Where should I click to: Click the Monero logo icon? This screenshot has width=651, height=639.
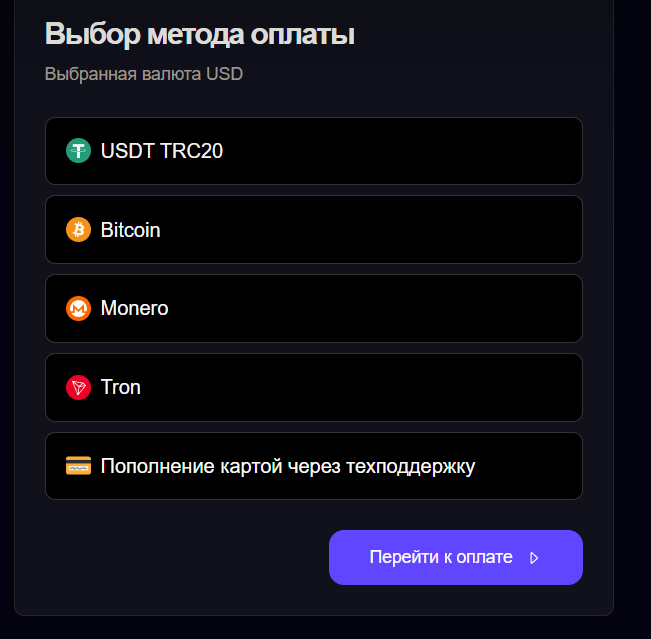point(78,308)
